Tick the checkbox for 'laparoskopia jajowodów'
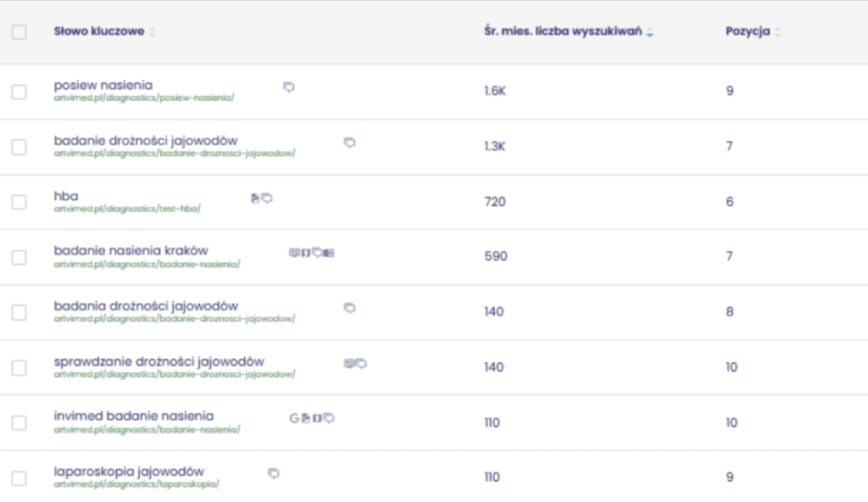 pyautogui.click(x=19, y=478)
